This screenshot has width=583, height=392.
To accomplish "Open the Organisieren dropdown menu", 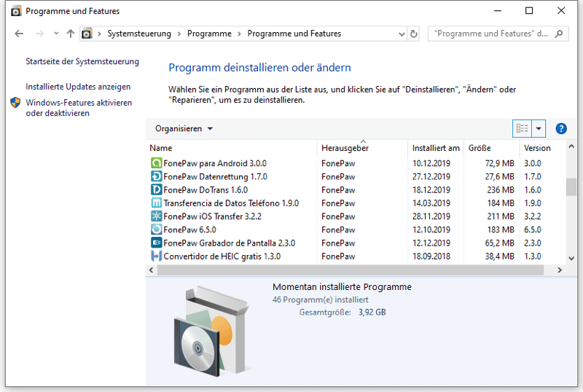I will [184, 129].
